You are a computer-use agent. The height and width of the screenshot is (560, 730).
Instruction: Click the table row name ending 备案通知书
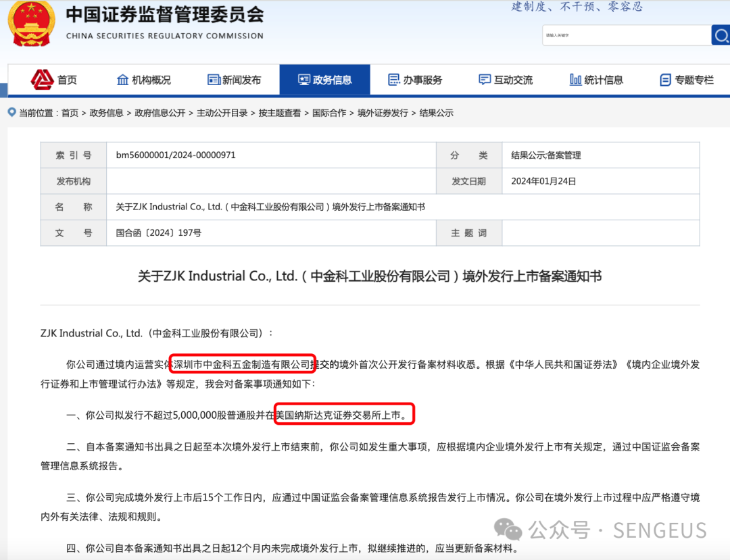pos(270,207)
